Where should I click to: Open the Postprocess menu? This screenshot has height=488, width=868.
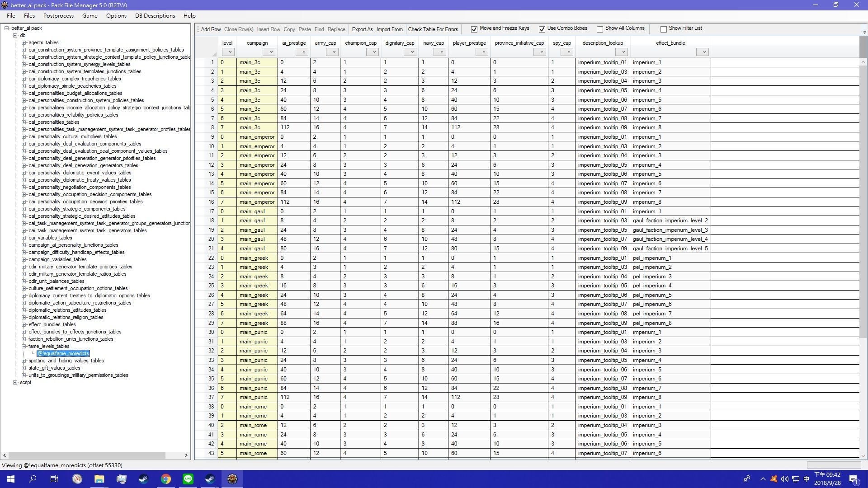58,16
